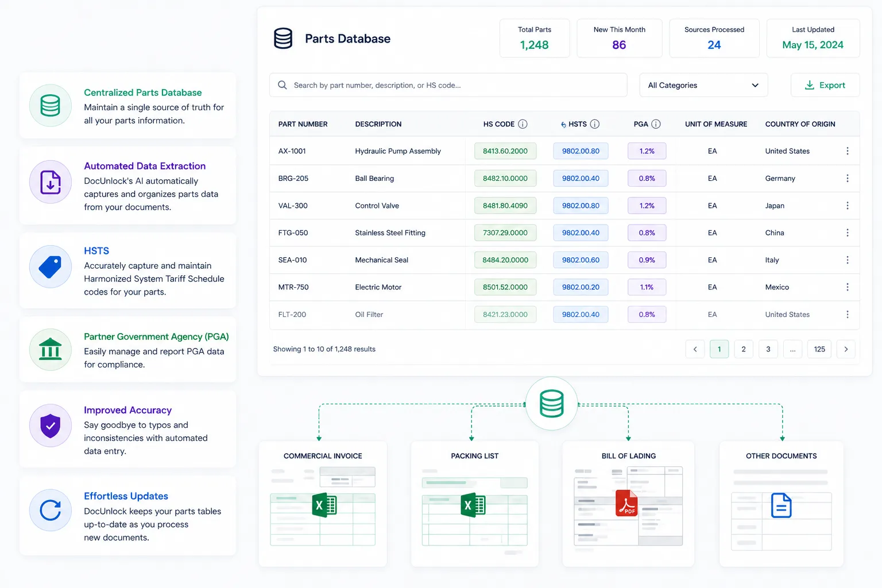Click the Automated Data Extraction document icon

(x=51, y=183)
